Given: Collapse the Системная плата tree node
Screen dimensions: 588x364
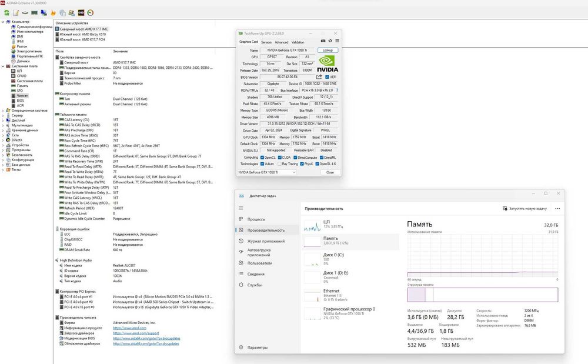Looking at the screenshot, I should 3,66.
